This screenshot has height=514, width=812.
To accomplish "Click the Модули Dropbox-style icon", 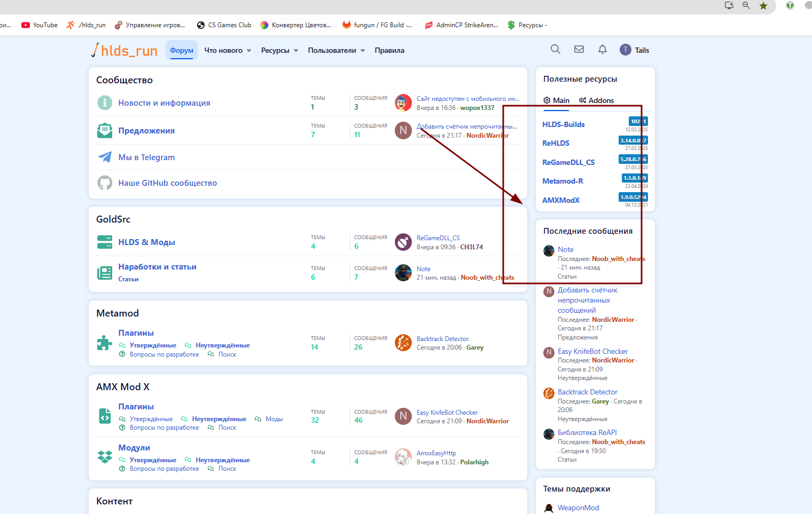I will [x=105, y=457].
